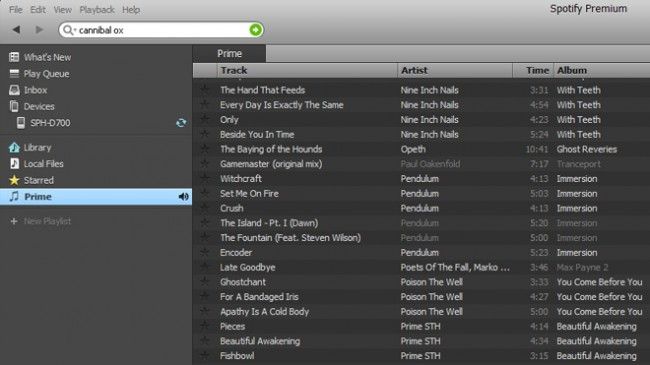The height and width of the screenshot is (365, 650).
Task: Click the Devices icon
Action: [14, 107]
